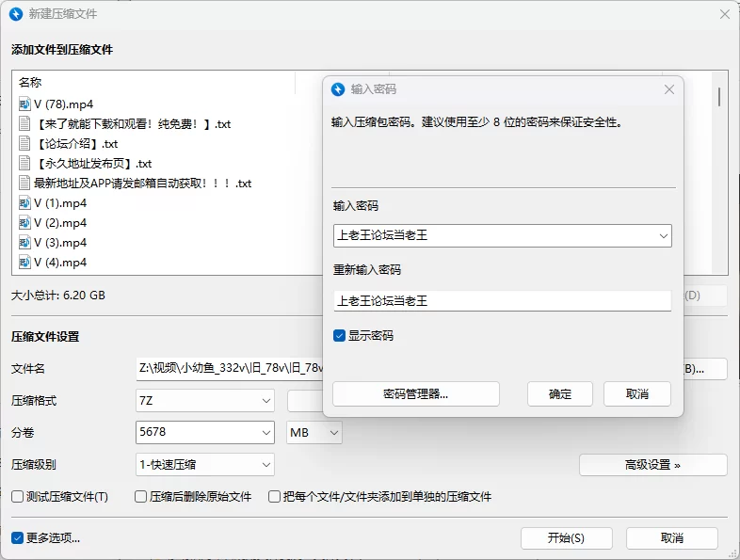Screen dimensions: 740x560
Task: Select the V (3).mp4 file icon
Action: [x=25, y=243]
